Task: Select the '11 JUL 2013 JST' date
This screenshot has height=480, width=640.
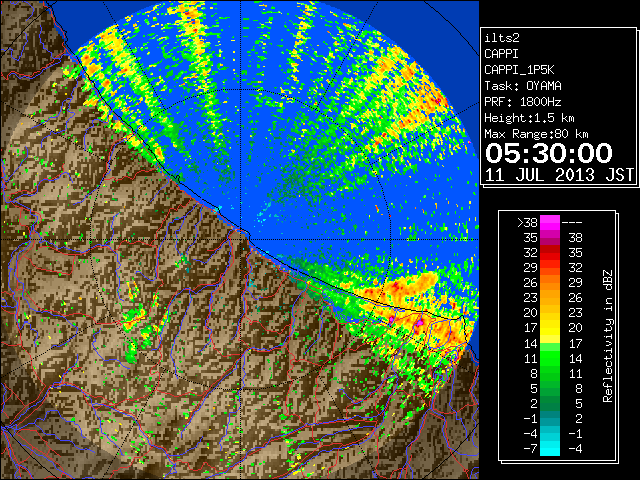Action: tap(559, 175)
